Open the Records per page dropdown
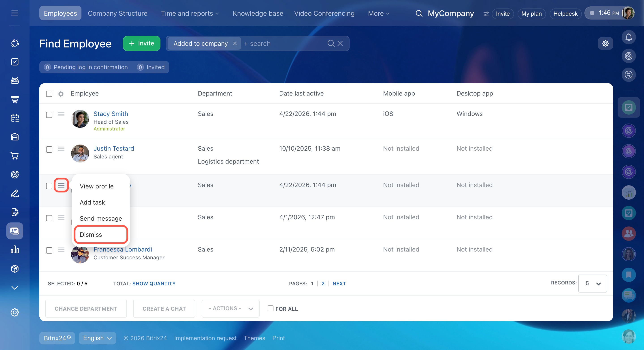Image resolution: width=644 pixels, height=350 pixels. (x=592, y=283)
